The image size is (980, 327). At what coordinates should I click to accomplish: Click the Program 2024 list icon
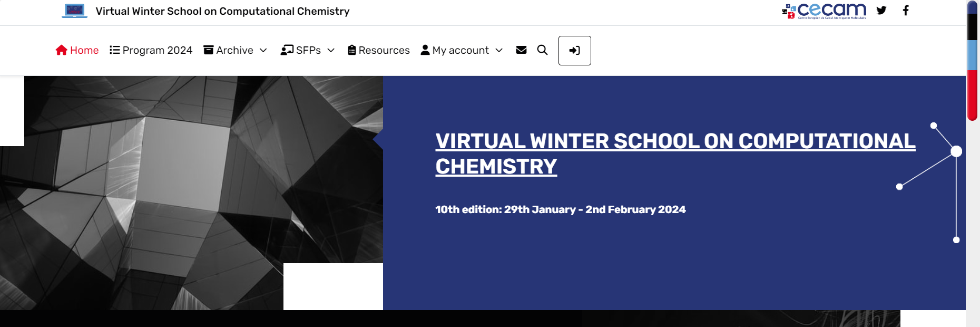click(114, 50)
